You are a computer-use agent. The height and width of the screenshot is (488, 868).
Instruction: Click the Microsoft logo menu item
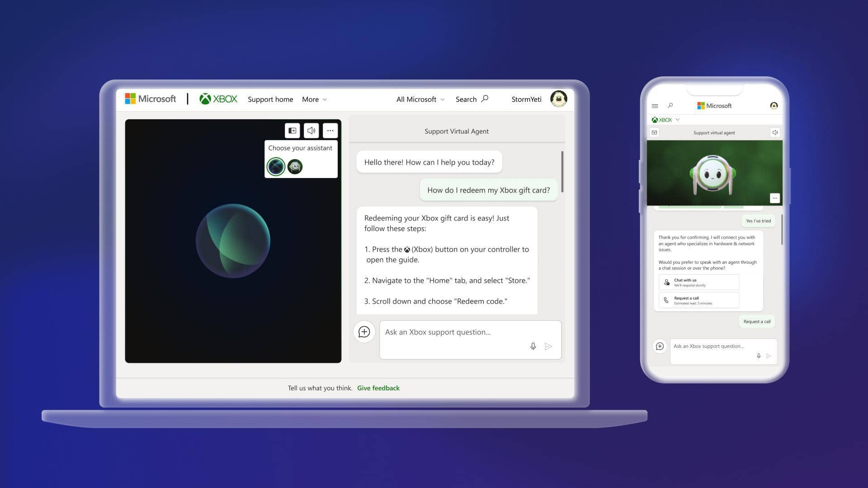[x=150, y=99]
